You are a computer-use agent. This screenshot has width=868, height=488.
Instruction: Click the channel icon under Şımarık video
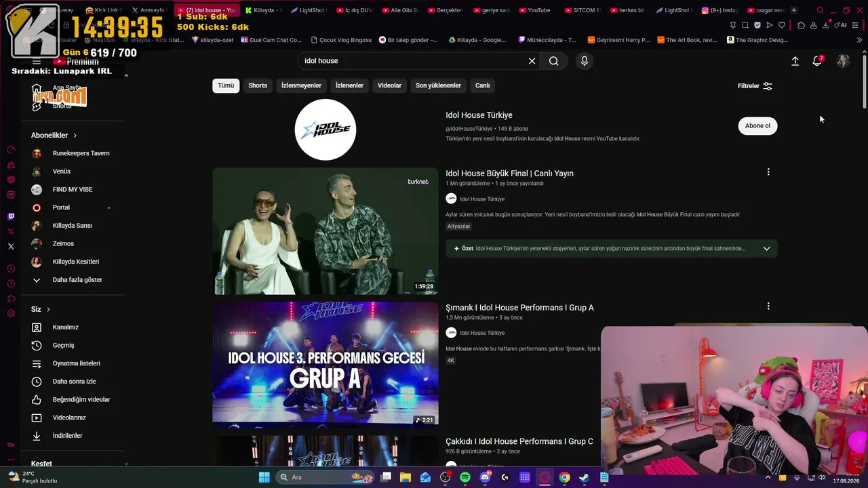(451, 333)
